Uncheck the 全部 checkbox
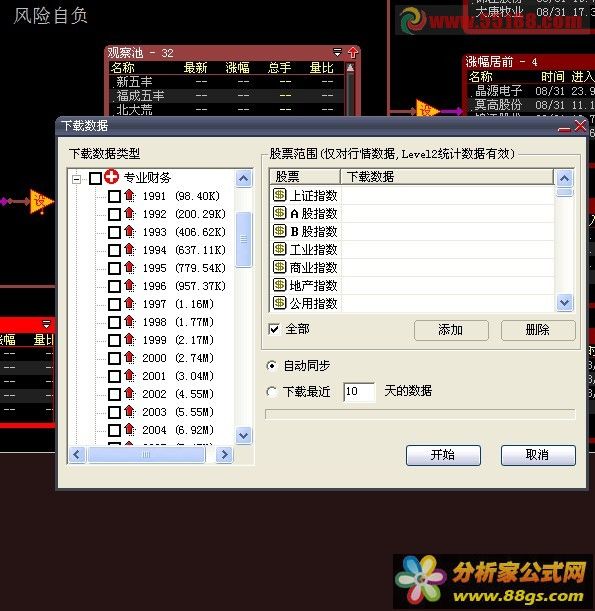The width and height of the screenshot is (595, 611). [274, 329]
